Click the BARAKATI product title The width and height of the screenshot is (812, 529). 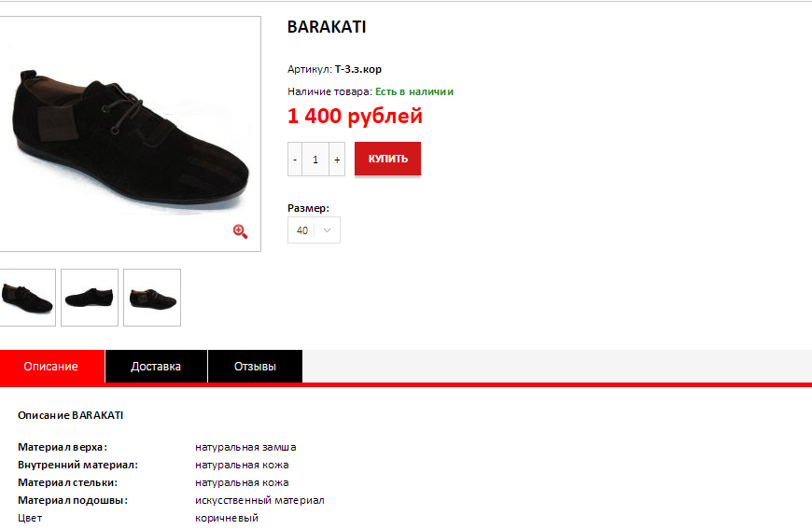pyautogui.click(x=327, y=27)
